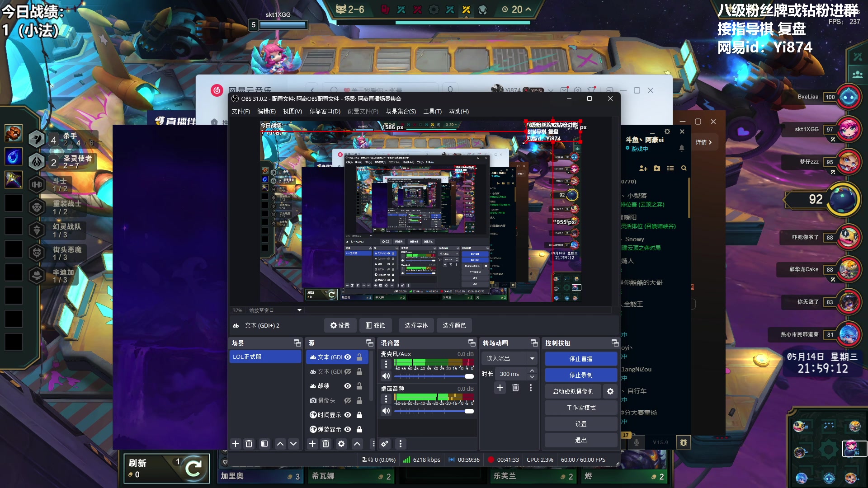Open 麦克风/Aux channel three-dot options

(386, 364)
